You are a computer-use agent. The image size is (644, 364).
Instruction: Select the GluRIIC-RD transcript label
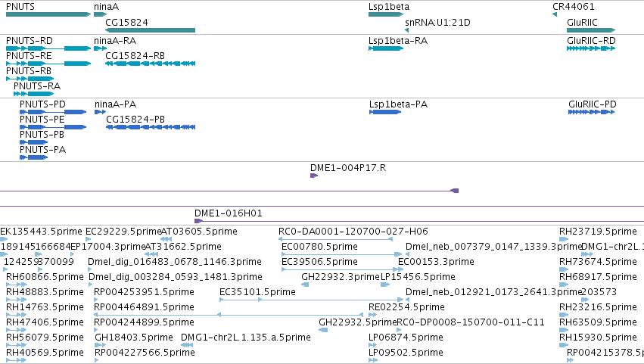coord(592,41)
